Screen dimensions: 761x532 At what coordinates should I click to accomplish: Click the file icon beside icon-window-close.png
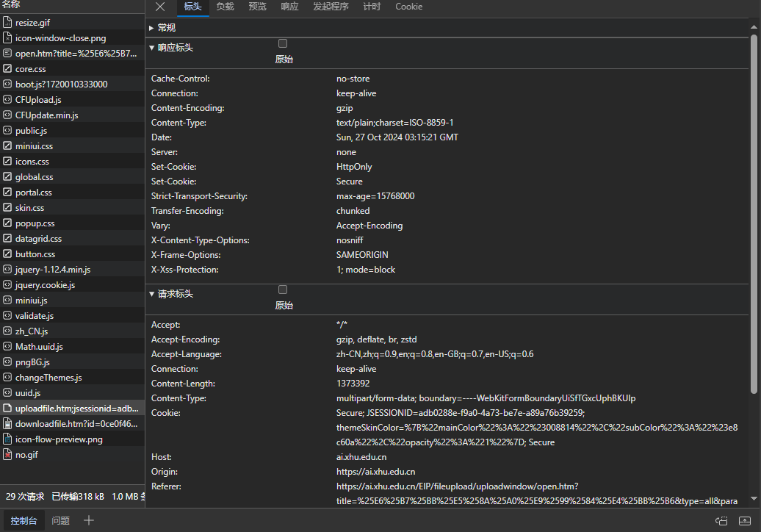click(x=7, y=38)
